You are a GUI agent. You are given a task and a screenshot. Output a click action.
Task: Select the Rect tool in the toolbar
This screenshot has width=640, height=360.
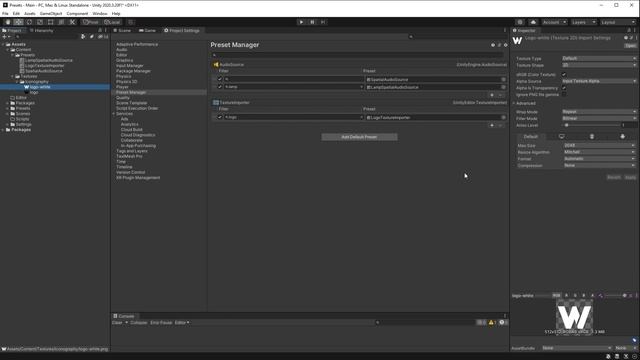51,22
